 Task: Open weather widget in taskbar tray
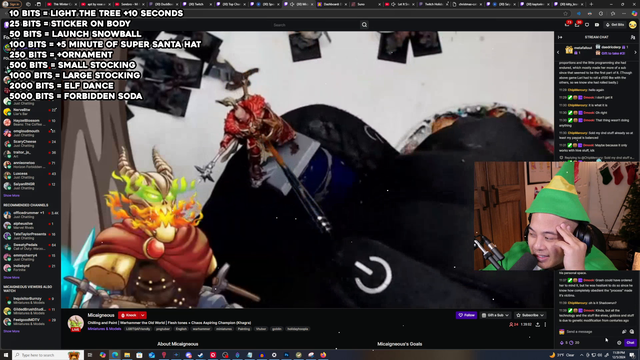tap(563, 355)
